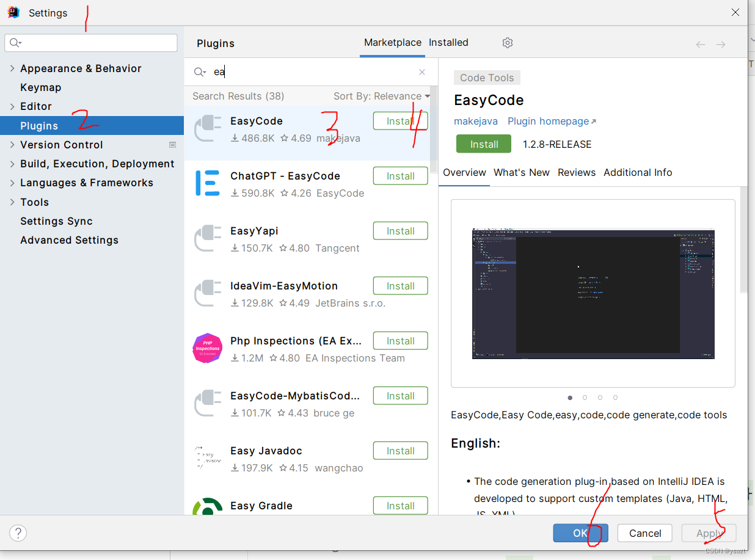Clear the plugin search text with X
Viewport: 755px width, 560px height.
click(x=422, y=72)
